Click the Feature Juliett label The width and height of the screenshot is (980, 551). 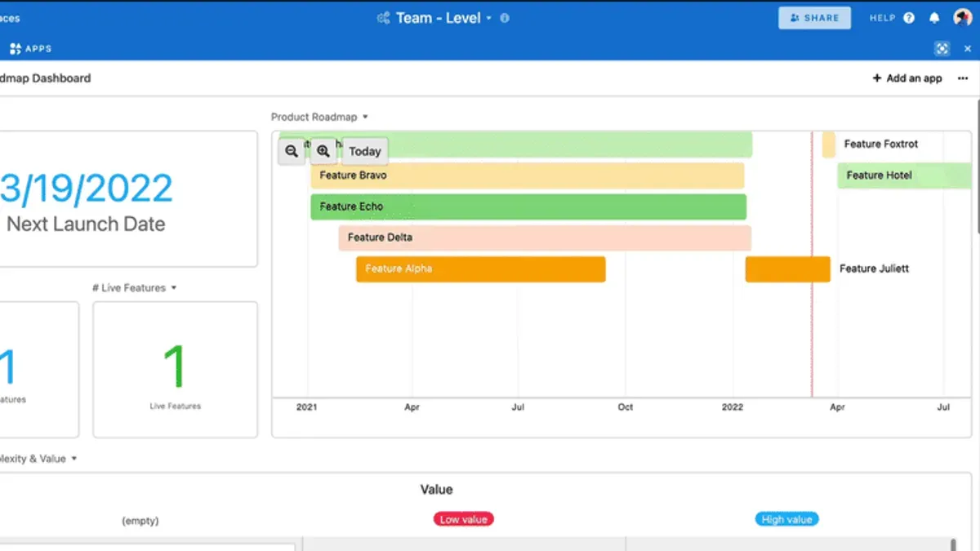pos(874,269)
